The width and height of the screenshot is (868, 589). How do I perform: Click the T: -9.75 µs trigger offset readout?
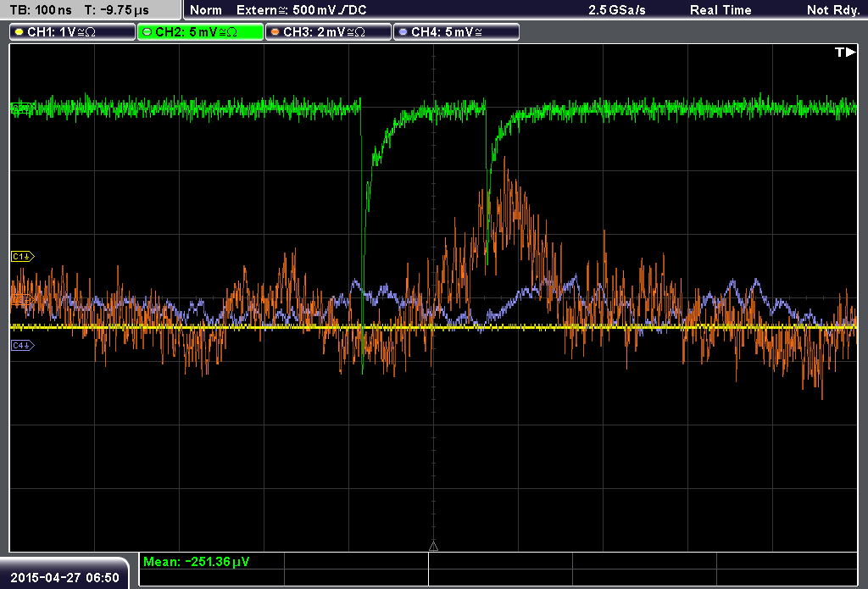117,10
